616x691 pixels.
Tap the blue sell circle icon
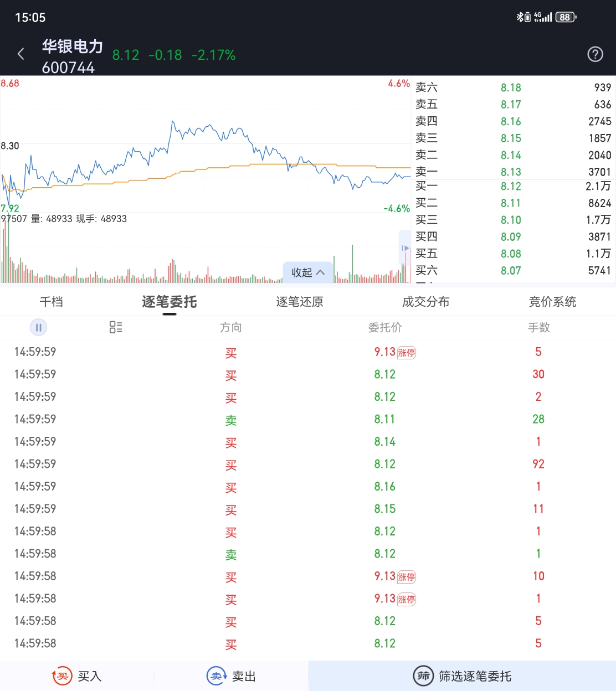coord(217,676)
